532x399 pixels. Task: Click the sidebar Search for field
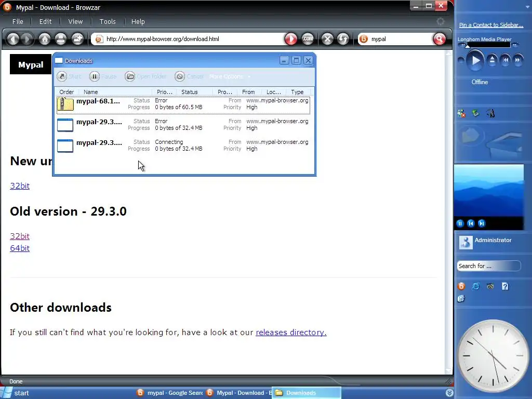point(488,266)
